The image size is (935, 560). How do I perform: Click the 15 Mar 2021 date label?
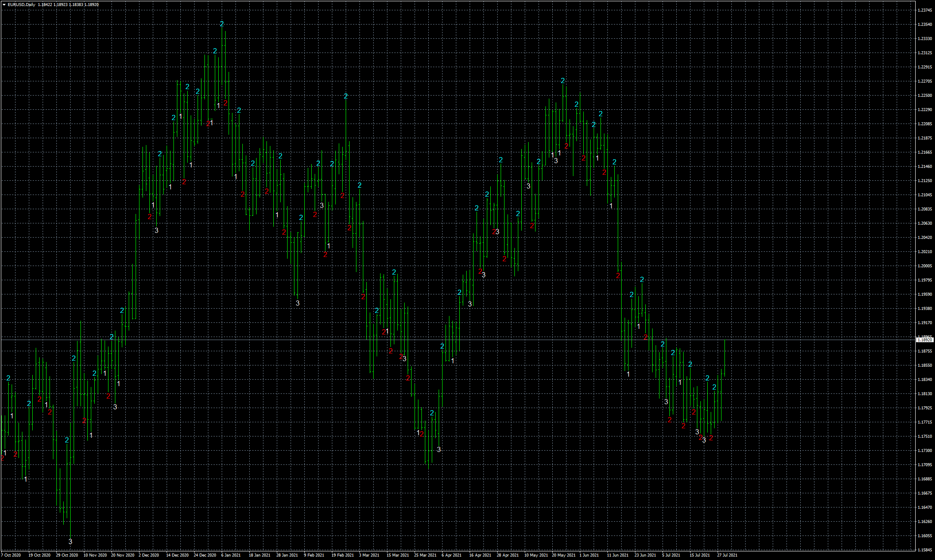point(397,555)
